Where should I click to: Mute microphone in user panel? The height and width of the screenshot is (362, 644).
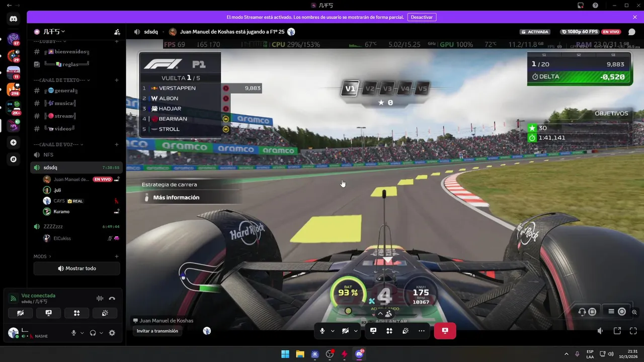74,333
